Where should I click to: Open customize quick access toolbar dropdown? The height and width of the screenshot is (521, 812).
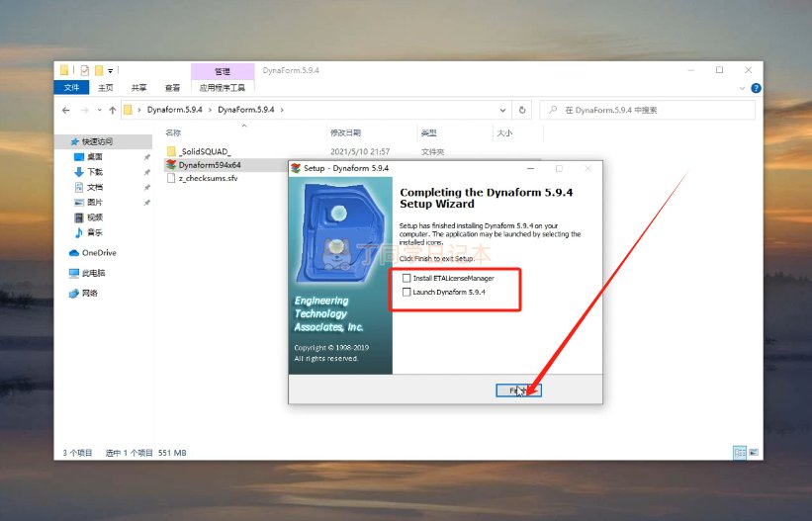[x=111, y=70]
